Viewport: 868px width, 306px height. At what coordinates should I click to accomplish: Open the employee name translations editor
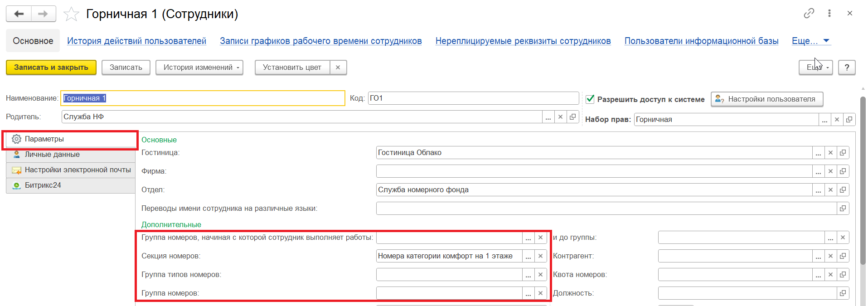[843, 209]
